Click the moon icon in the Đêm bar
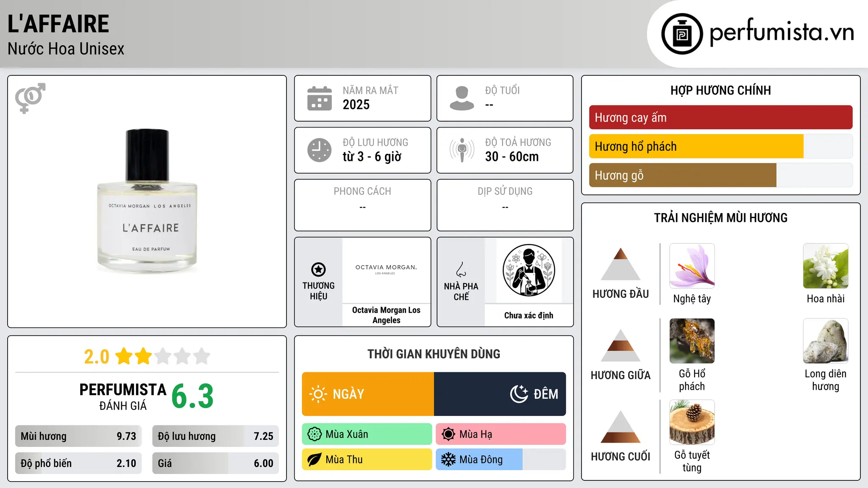This screenshot has height=488, width=868. point(519,394)
